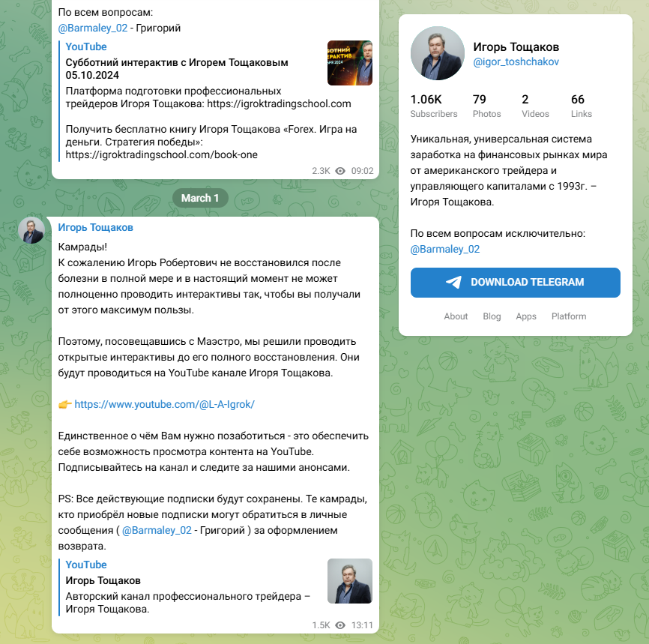Click the 13:11 timestamp of the post

tap(362, 625)
